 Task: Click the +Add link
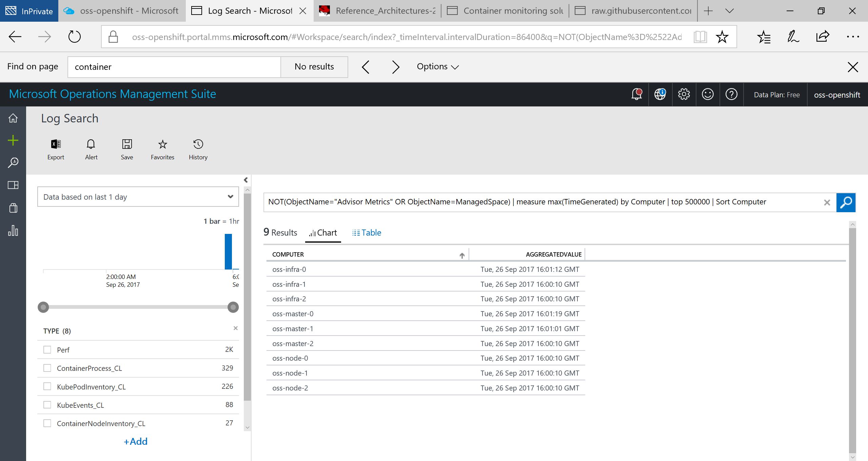coord(136,441)
